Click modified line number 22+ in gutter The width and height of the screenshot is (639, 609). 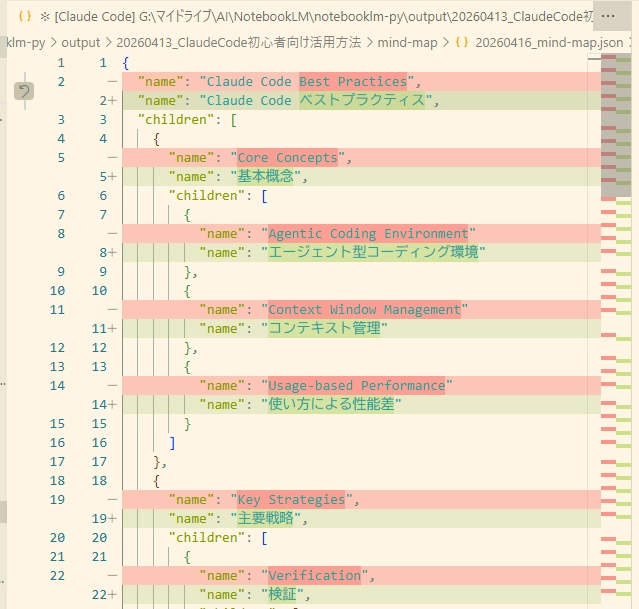(x=104, y=594)
